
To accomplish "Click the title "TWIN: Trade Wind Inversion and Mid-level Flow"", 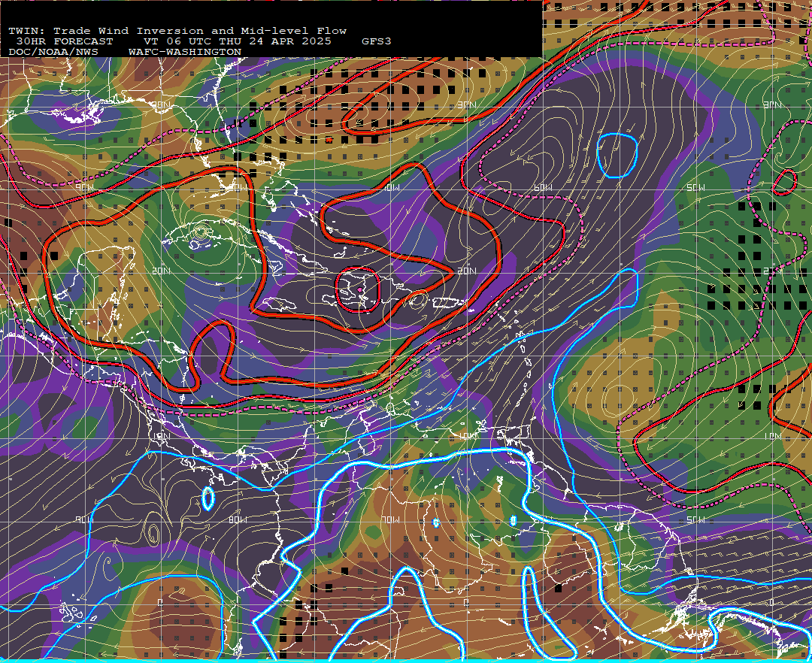I will 177,31.
